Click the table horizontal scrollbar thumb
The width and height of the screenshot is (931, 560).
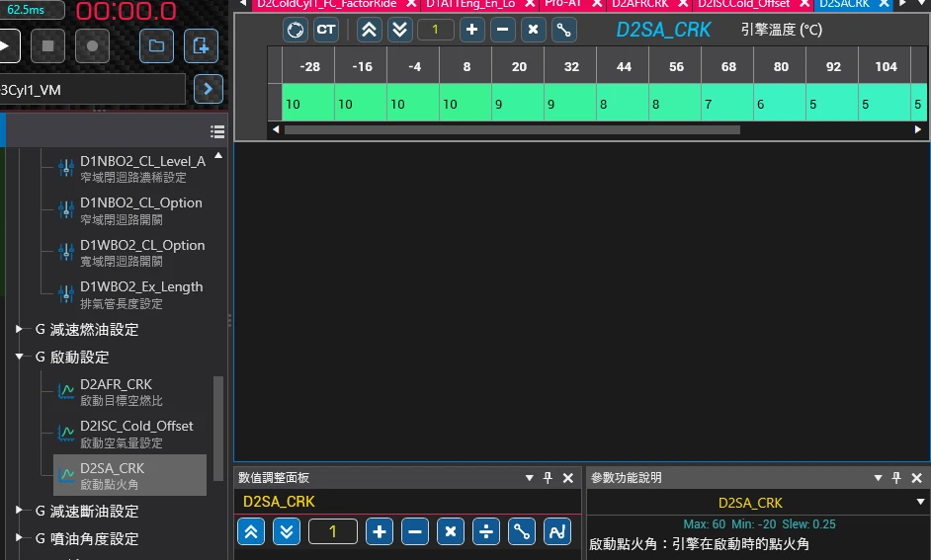pyautogui.click(x=512, y=130)
